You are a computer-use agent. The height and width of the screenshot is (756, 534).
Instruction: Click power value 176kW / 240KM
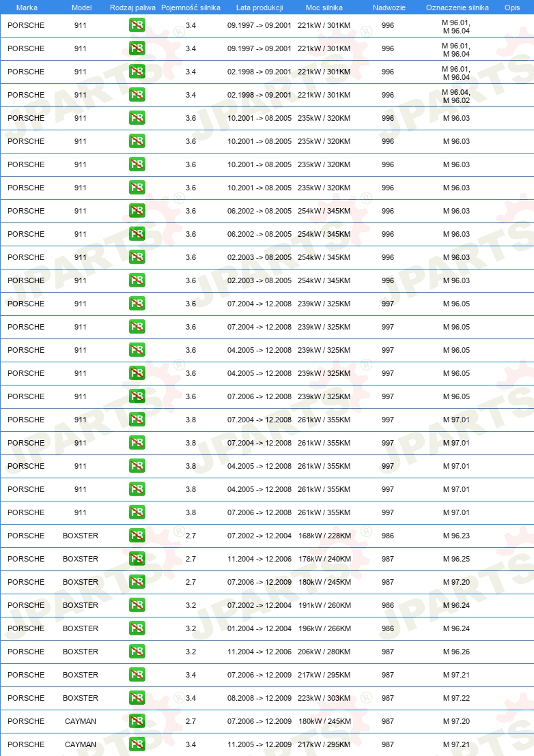[x=324, y=559]
